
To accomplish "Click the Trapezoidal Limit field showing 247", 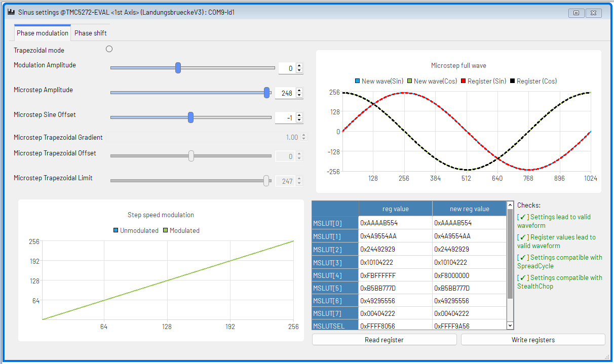I will click(285, 181).
